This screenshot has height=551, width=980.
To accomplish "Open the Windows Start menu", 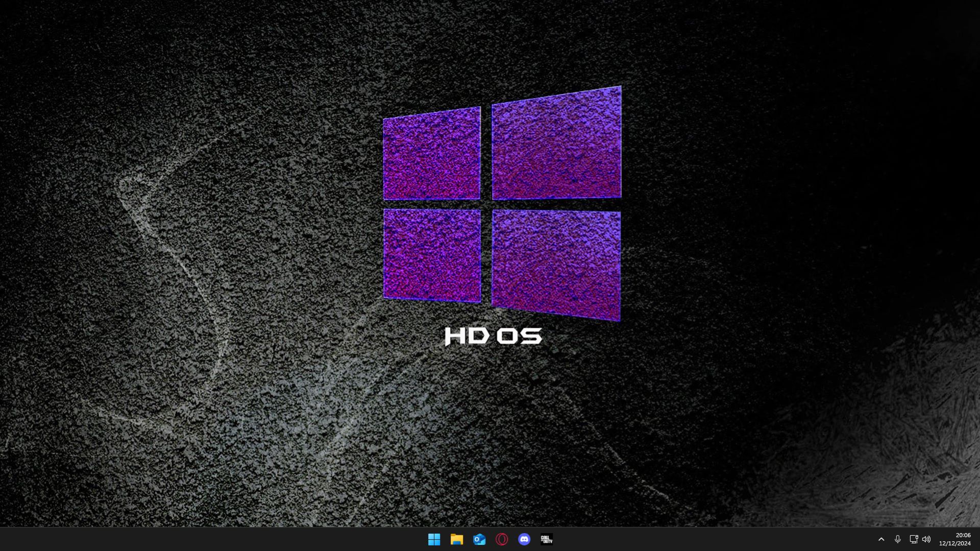I will point(434,539).
